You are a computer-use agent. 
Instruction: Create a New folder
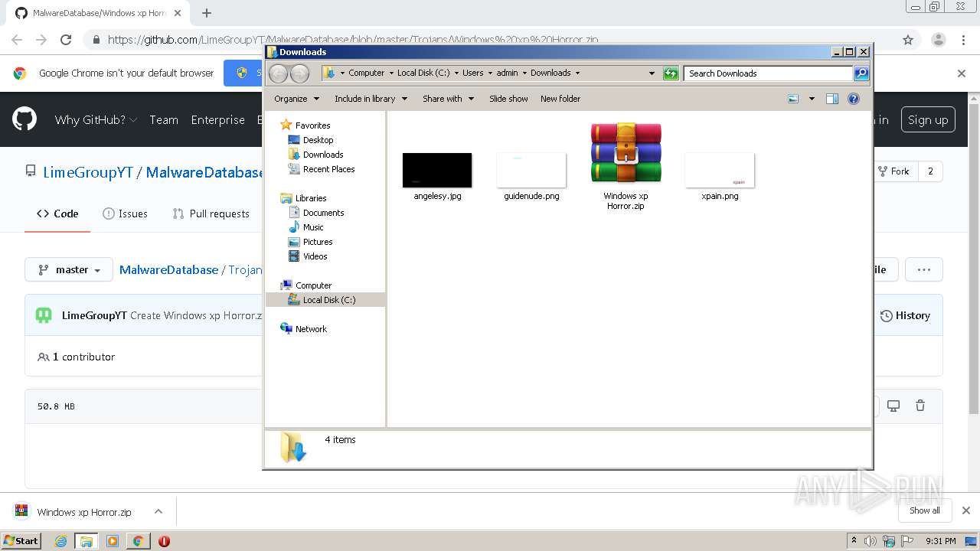click(x=560, y=99)
